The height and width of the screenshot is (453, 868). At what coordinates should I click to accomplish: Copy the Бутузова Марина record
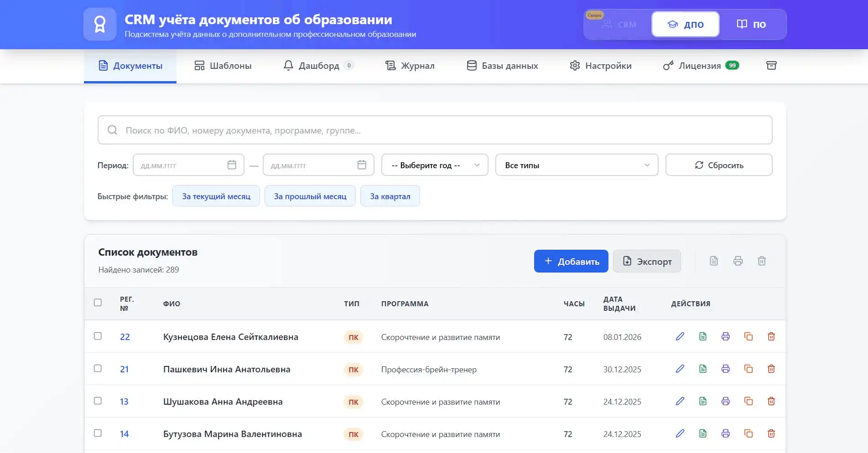click(748, 433)
